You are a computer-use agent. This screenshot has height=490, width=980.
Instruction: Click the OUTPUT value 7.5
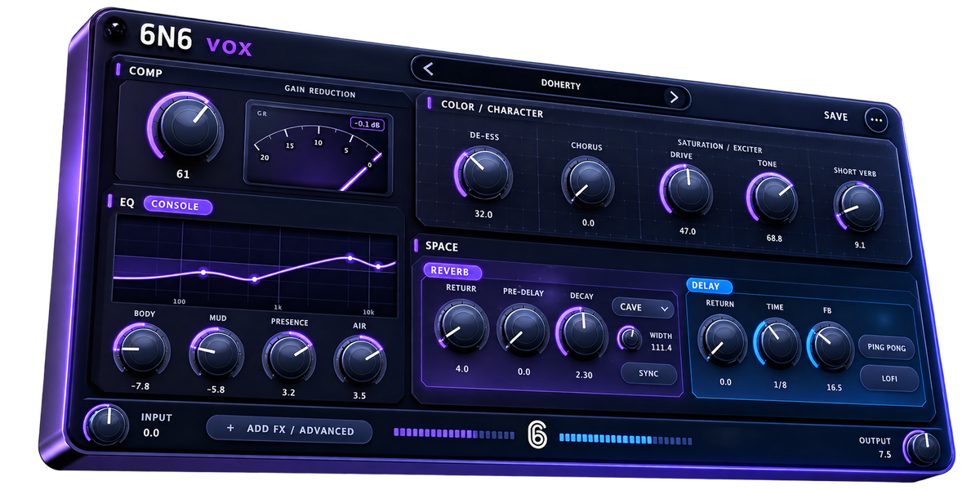pos(885,454)
